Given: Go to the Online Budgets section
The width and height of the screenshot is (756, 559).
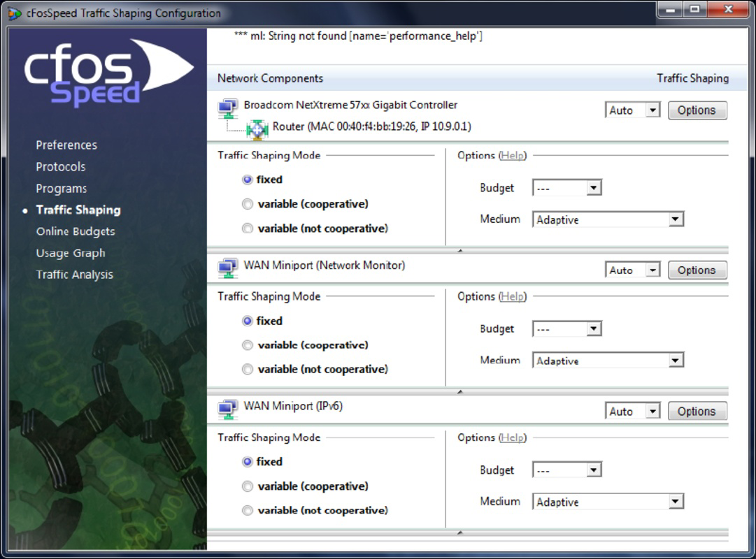Looking at the screenshot, I should pos(77,231).
